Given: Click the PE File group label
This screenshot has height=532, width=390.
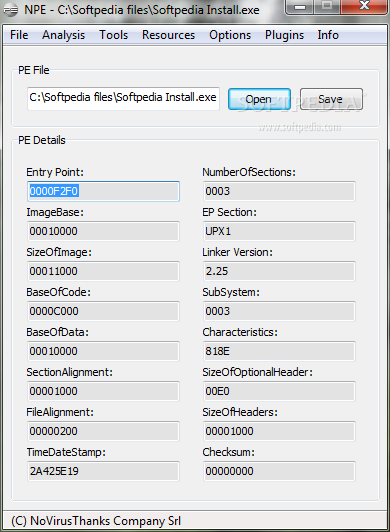Looking at the screenshot, I should [x=34, y=70].
